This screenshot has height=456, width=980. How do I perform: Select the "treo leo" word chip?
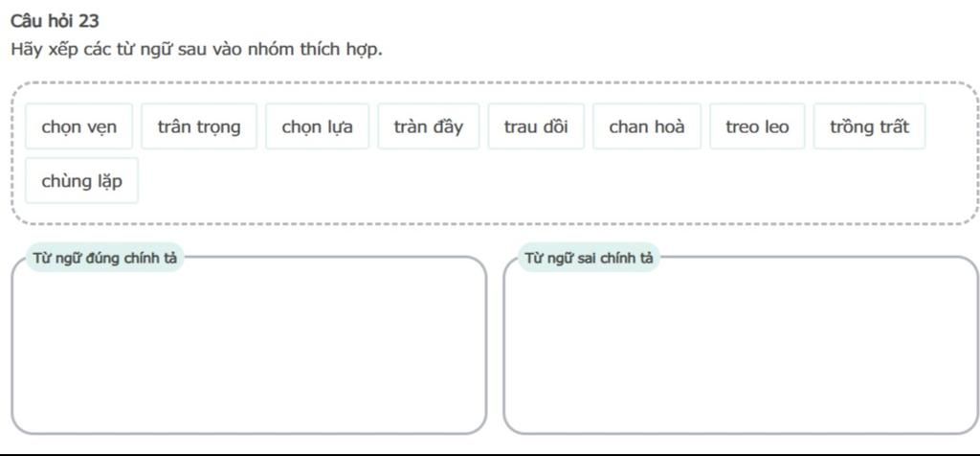pos(757,126)
